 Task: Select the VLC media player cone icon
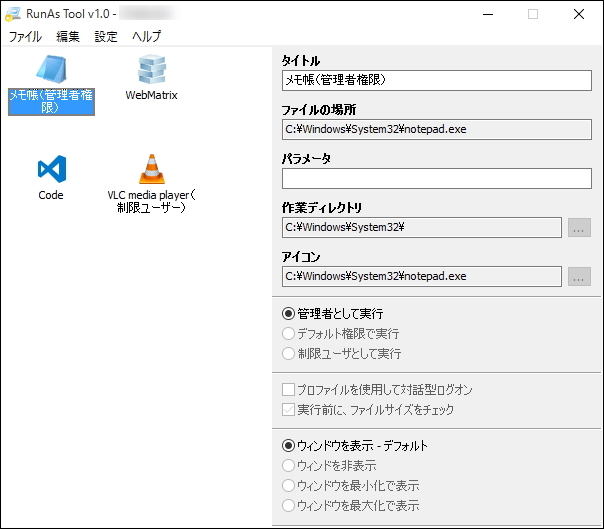(152, 169)
